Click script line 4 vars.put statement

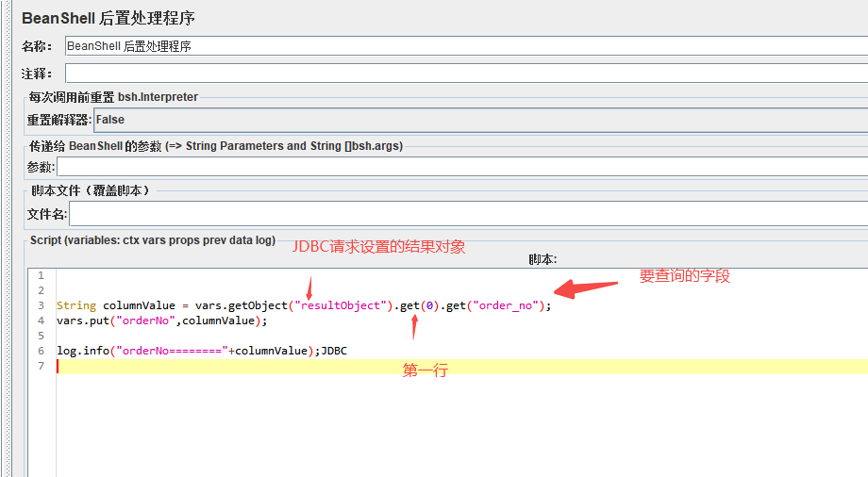[161, 321]
